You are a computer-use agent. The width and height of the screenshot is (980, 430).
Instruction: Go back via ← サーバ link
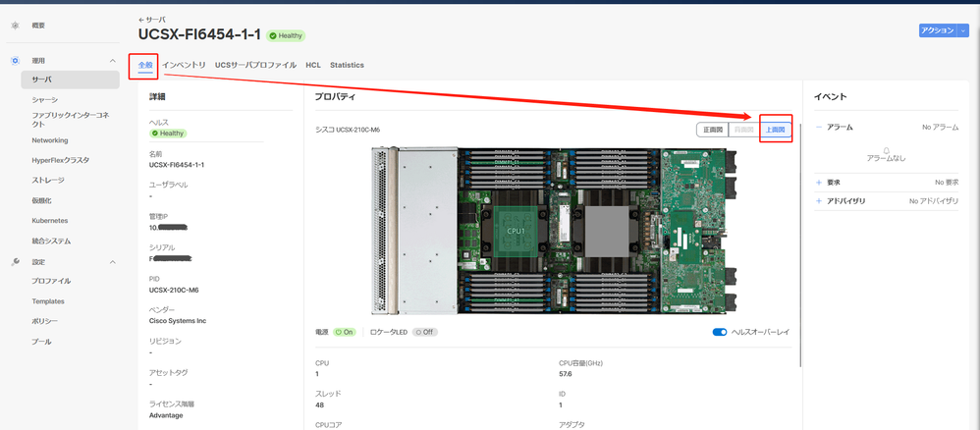click(152, 20)
